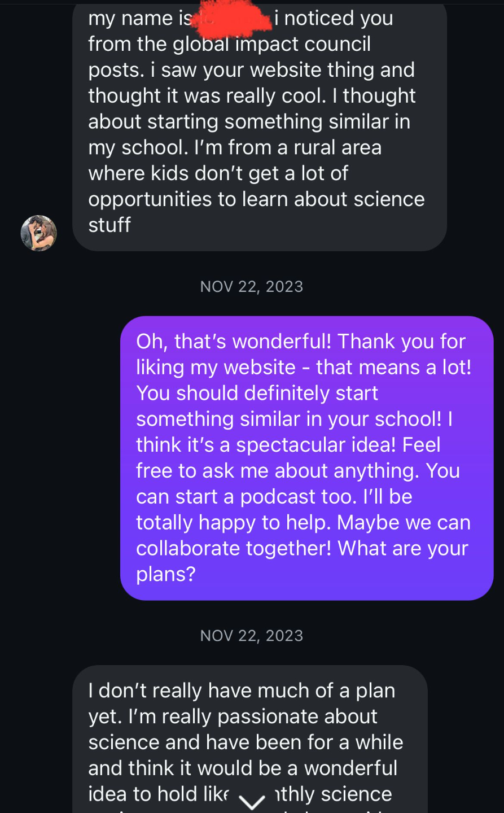
Task: Tap the timestamp above the purple message
Action: 252,287
